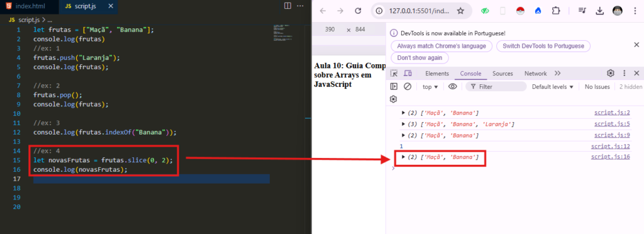Open the browser extensions puzzle icon
This screenshot has width=644, height=234.
click(556, 11)
